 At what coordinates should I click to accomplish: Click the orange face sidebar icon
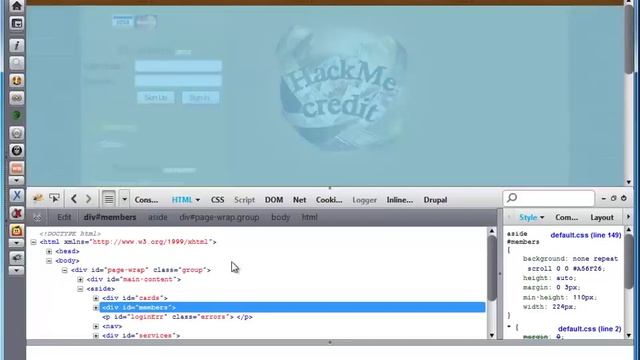click(x=16, y=80)
